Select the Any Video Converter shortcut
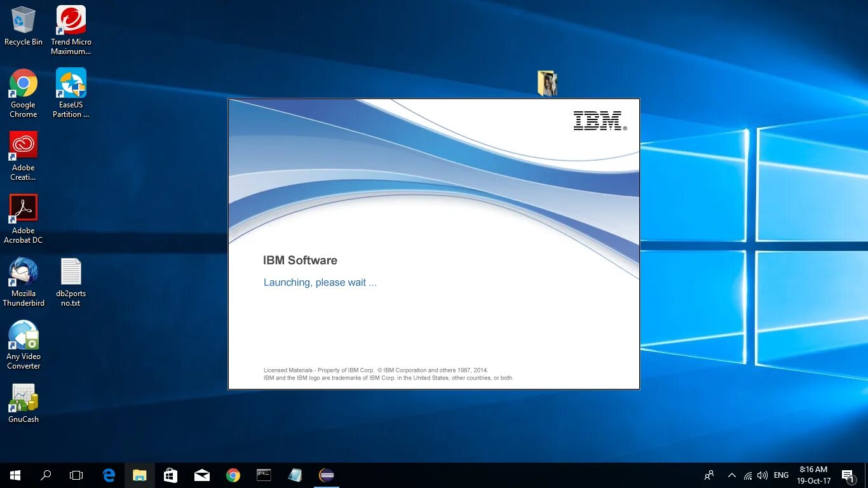868x488 pixels. pyautogui.click(x=24, y=345)
